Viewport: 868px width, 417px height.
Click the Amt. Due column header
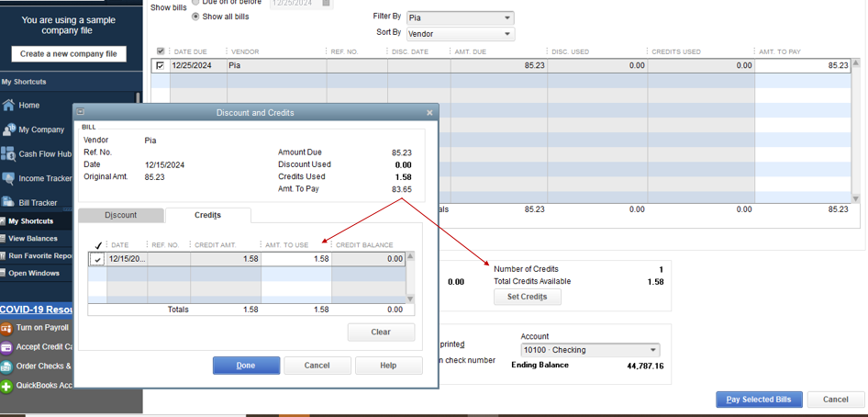(x=470, y=51)
